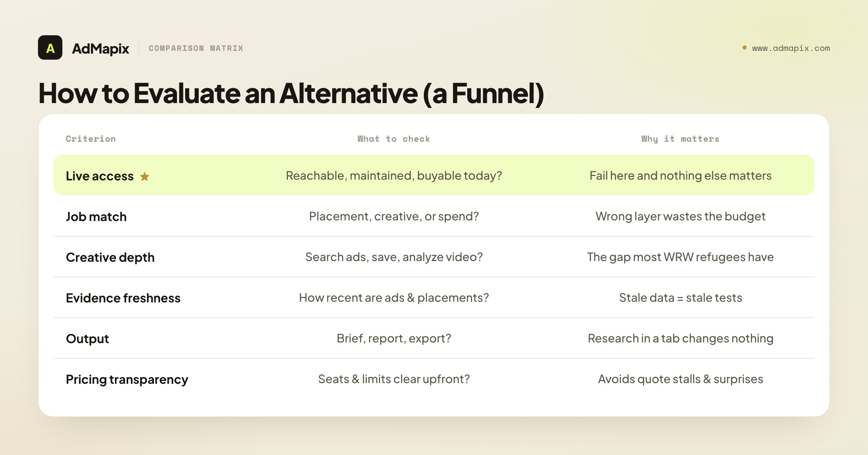Click 'Seats & limits clear upfront?' cell
Screen dimensions: 868x455
coord(394,379)
